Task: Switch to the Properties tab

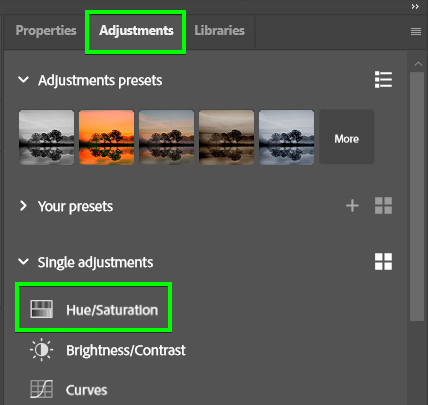Action: pyautogui.click(x=46, y=30)
